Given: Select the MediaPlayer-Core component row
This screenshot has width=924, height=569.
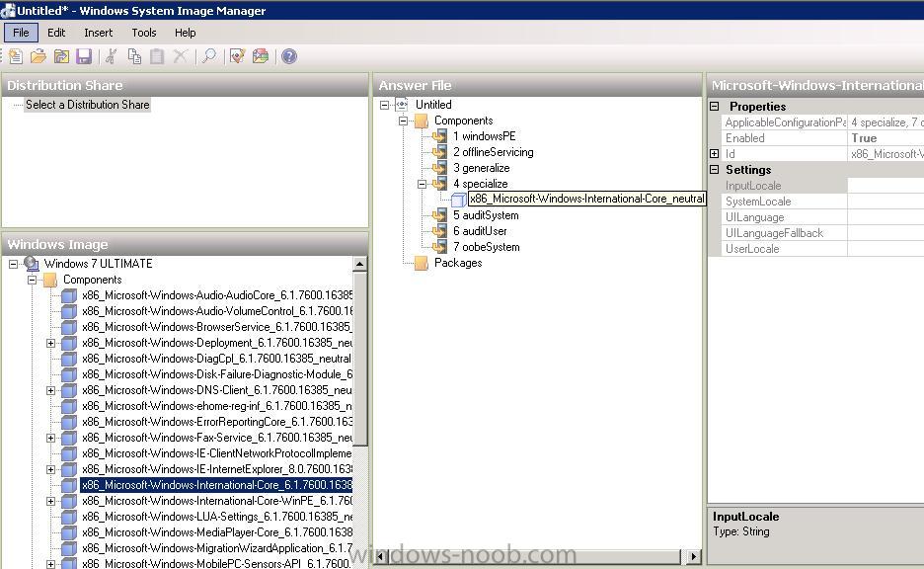Looking at the screenshot, I should tap(217, 532).
